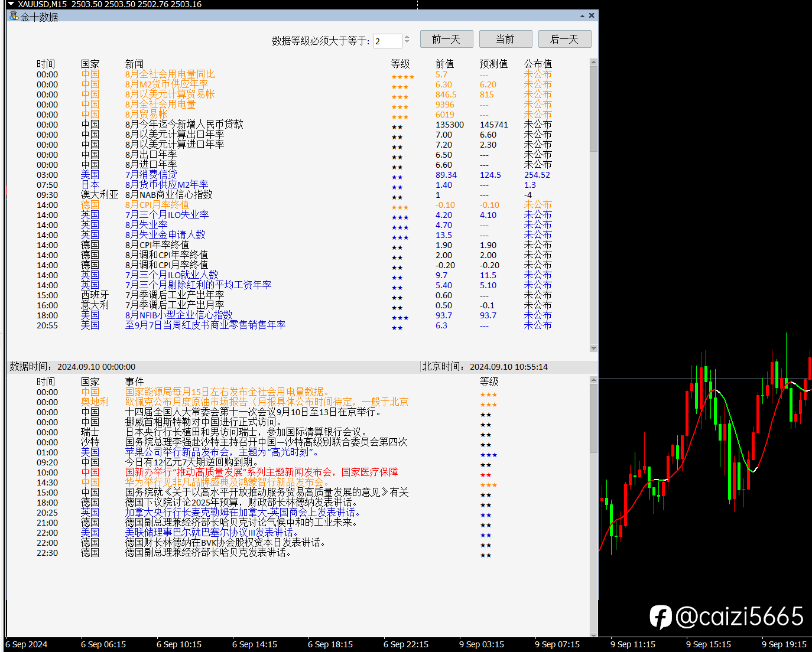Screen dimensions: 812x652
Task: Select the 国家能源局 electricity data event
Action: pos(267,392)
